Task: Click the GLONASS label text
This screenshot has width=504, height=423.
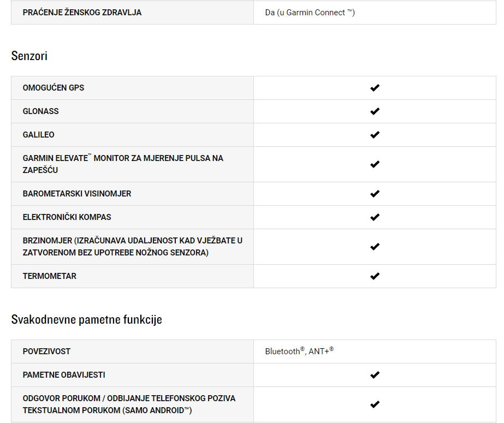Action: click(40, 111)
